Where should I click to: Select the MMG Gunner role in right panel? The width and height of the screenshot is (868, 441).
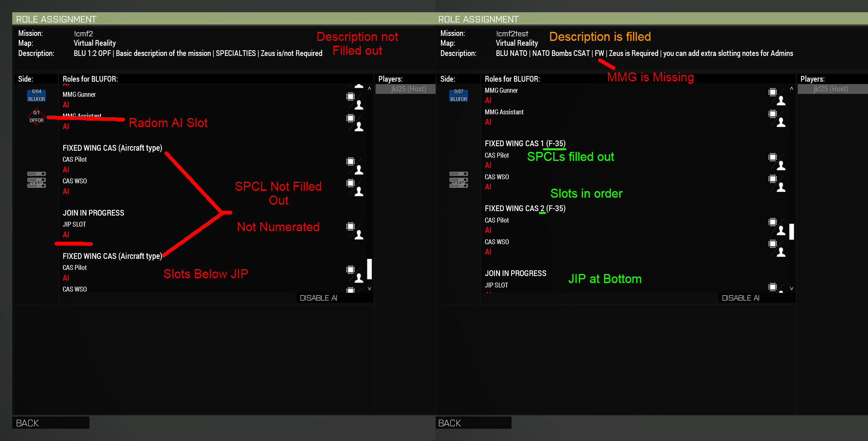501,91
